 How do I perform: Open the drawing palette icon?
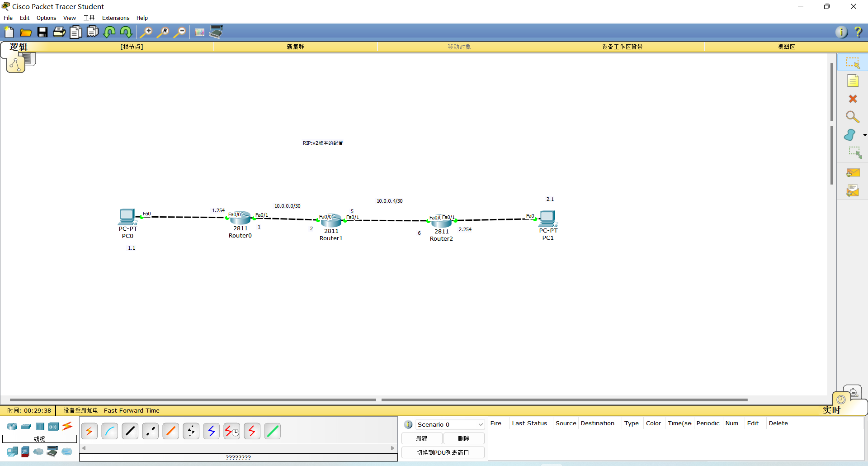[199, 32]
